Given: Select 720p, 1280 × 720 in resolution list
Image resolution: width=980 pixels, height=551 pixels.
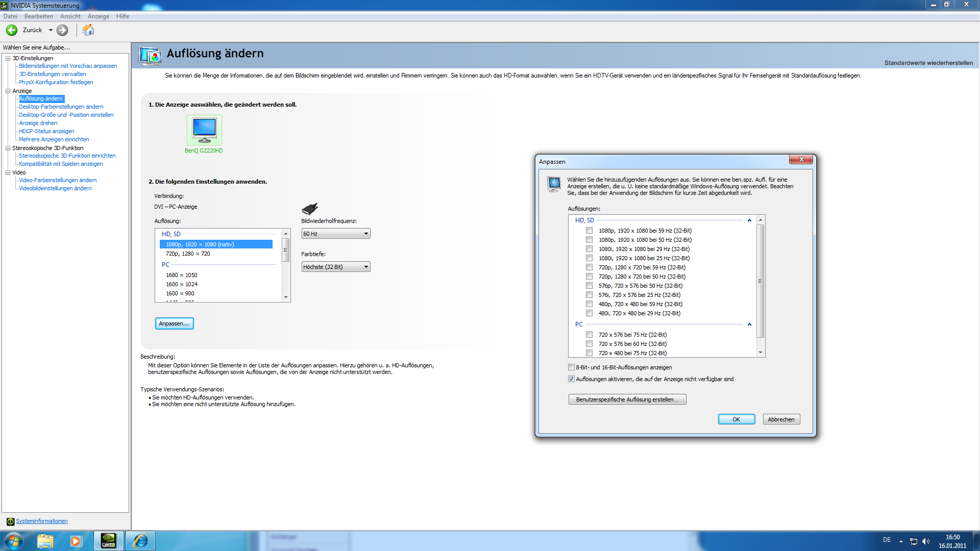Looking at the screenshot, I should pyautogui.click(x=188, y=254).
